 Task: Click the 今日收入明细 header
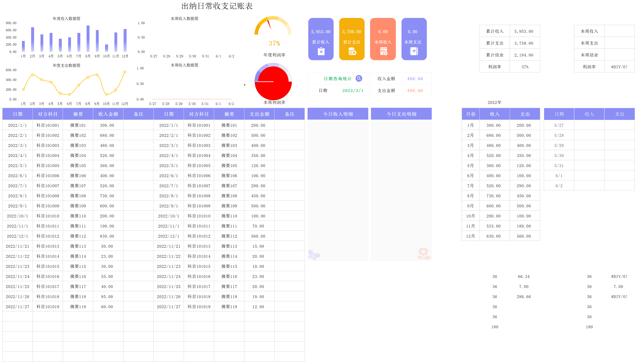338,114
